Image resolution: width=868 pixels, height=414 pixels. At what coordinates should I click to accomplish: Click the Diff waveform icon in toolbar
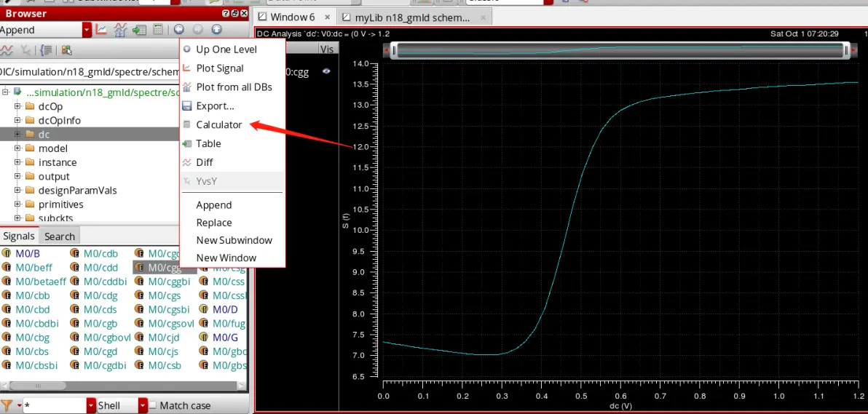[x=7, y=49]
